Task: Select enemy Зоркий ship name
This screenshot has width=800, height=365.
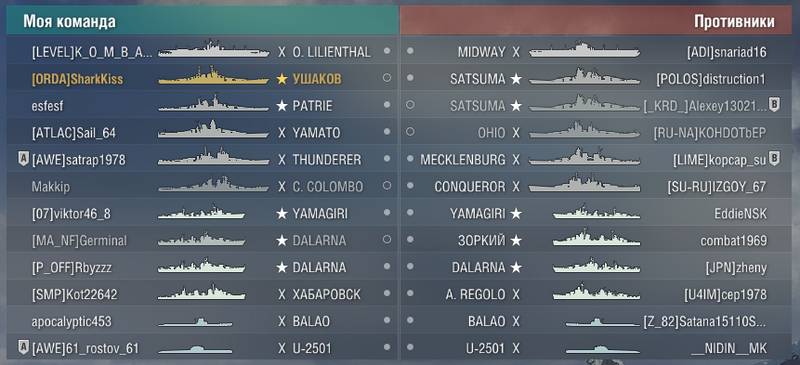Action: click(x=481, y=240)
